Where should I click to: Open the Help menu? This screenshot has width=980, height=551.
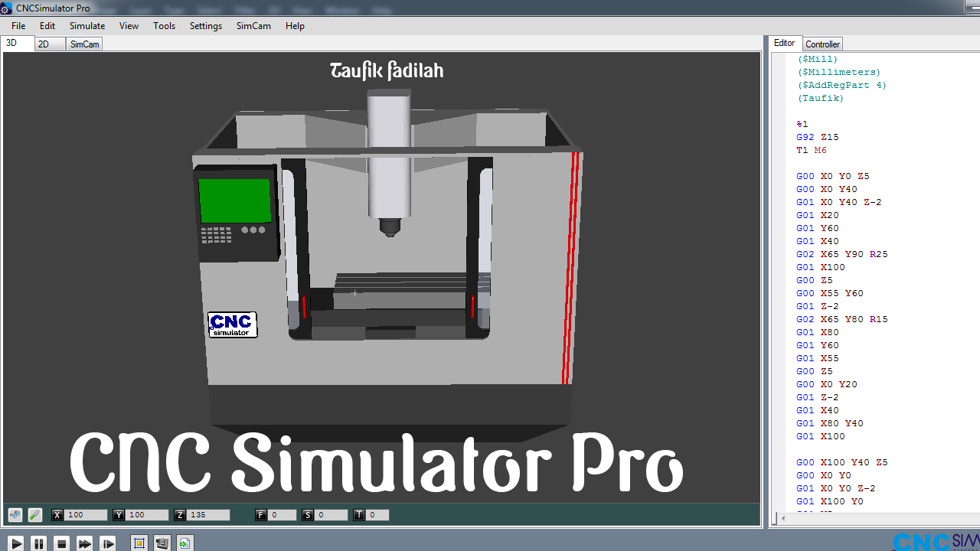pyautogui.click(x=295, y=25)
